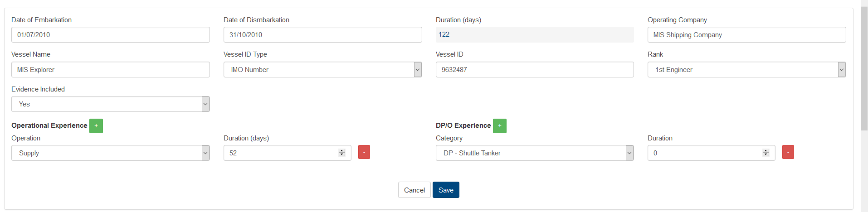This screenshot has width=868, height=212.
Task: Expand the DP/O Category dropdown
Action: 535,153
